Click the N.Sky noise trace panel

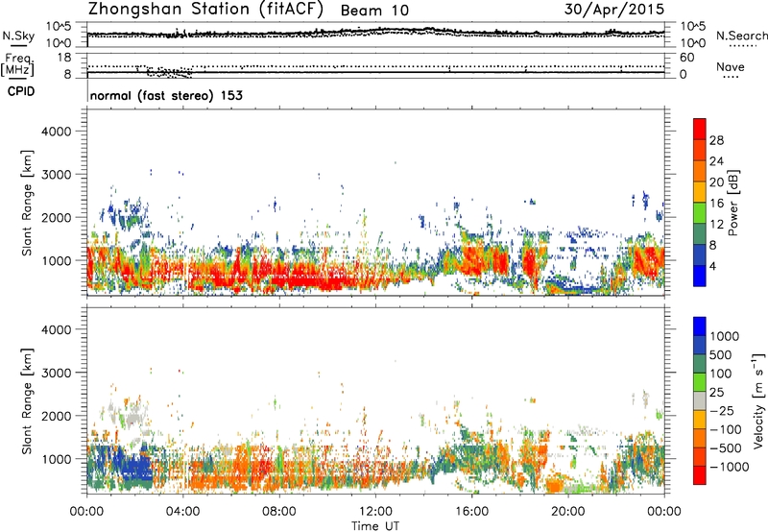coord(375,35)
